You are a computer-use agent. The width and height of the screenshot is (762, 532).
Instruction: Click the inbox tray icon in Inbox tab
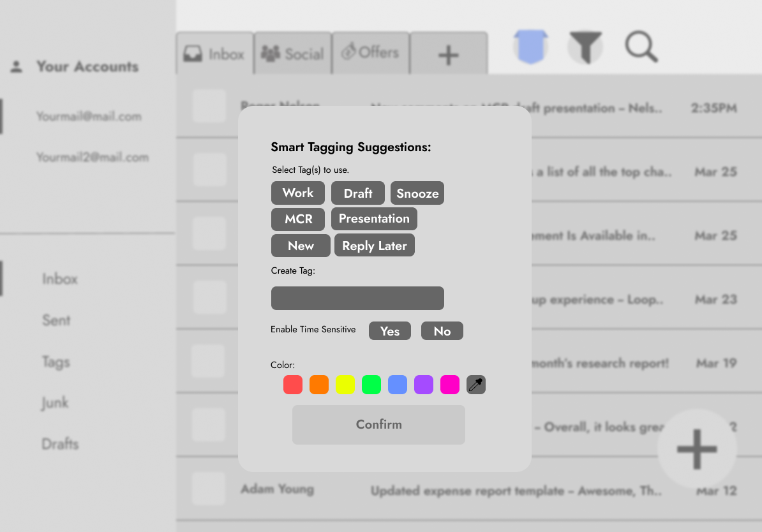point(193,54)
